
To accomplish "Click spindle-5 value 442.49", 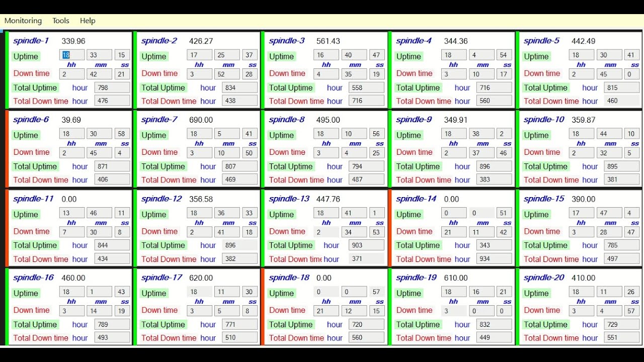I will point(583,41).
